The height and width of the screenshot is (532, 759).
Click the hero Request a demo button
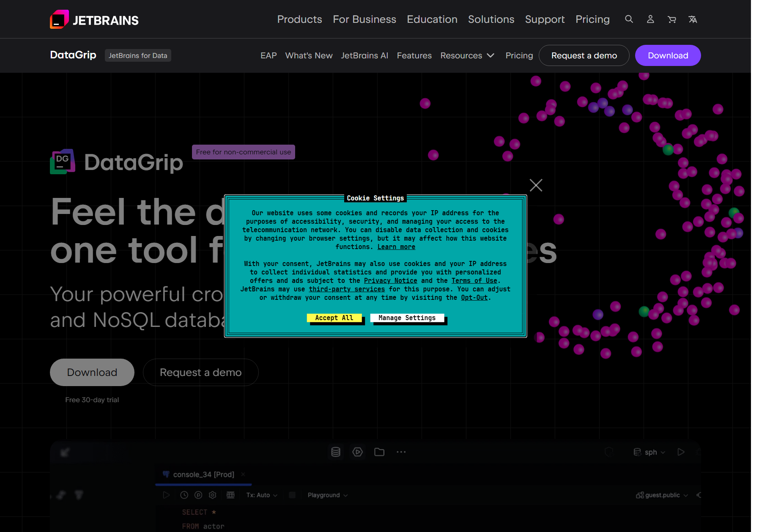(x=201, y=372)
